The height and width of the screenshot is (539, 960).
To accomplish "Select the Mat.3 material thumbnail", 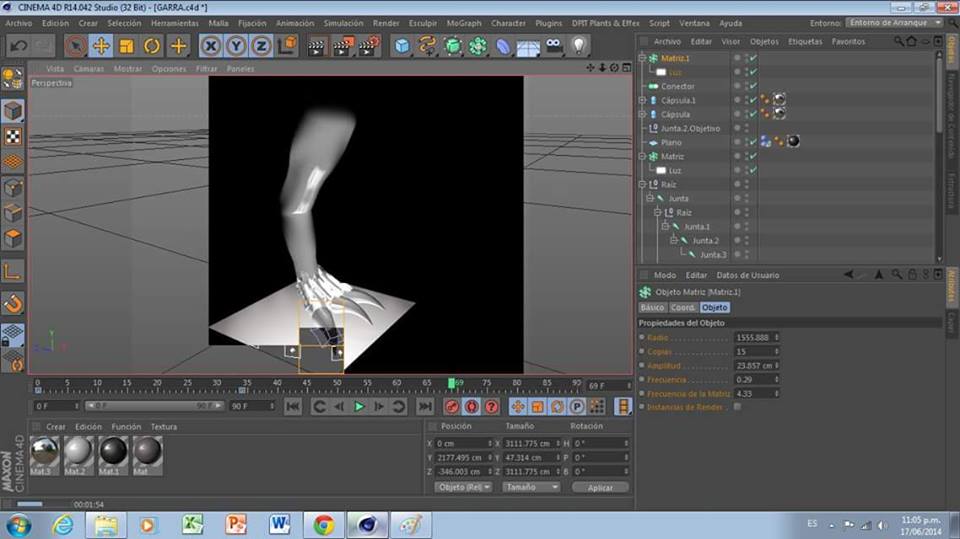I will point(45,451).
